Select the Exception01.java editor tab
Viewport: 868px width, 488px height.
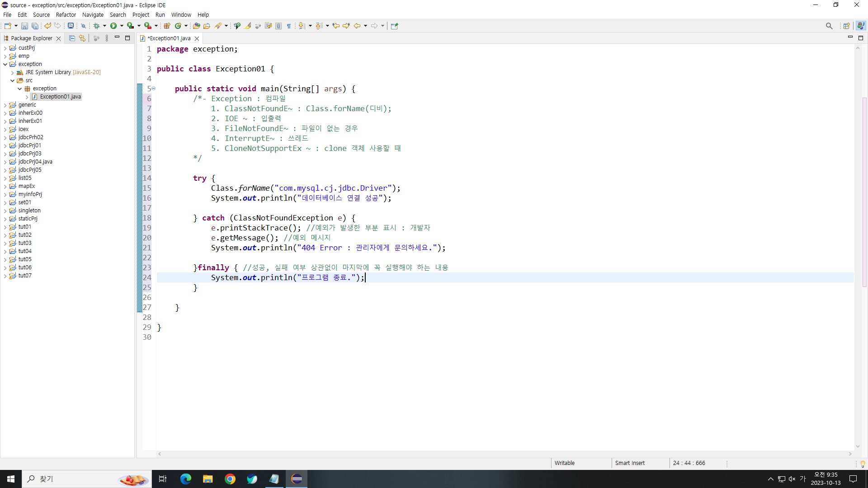tap(169, 38)
